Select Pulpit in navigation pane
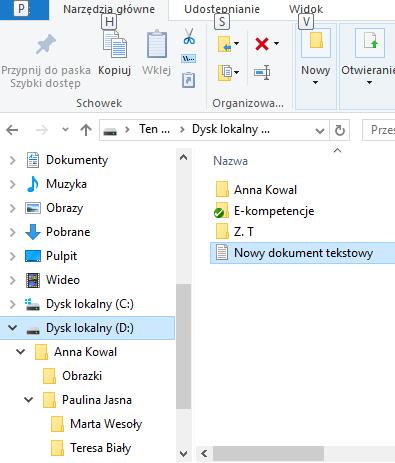 click(62, 256)
